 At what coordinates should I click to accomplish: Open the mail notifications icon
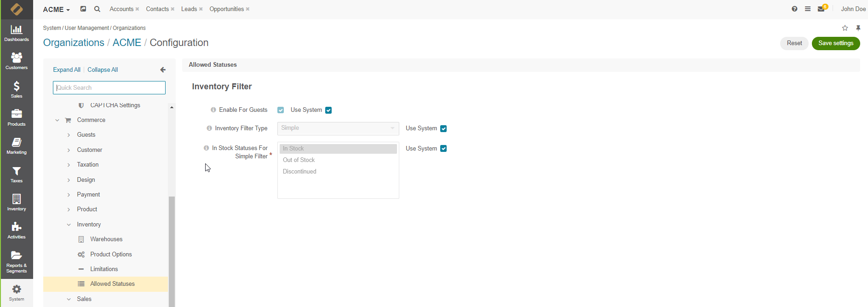click(821, 9)
